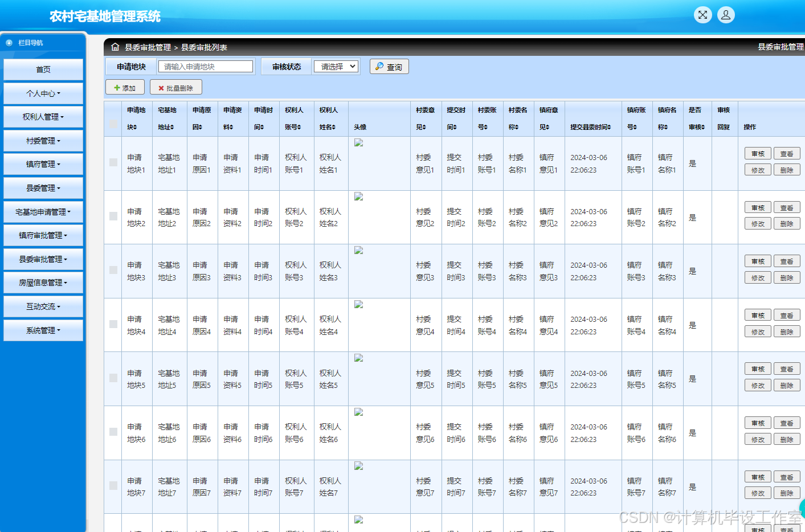
Task: Sort by 申请地块 column header
Action: pyautogui.click(x=136, y=118)
